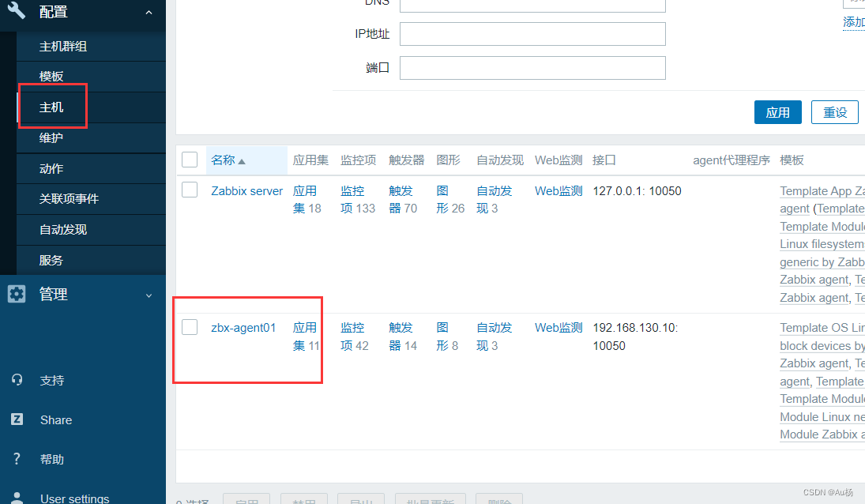This screenshot has width=865, height=504.
Task: Open the zbx-agent01 host link
Action: [x=243, y=328]
